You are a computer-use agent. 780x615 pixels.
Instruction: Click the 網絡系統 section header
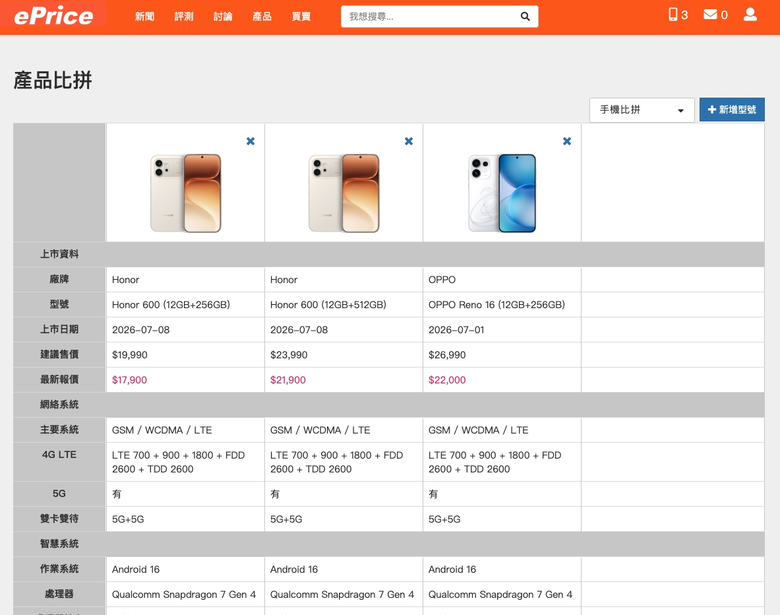pyautogui.click(x=59, y=405)
